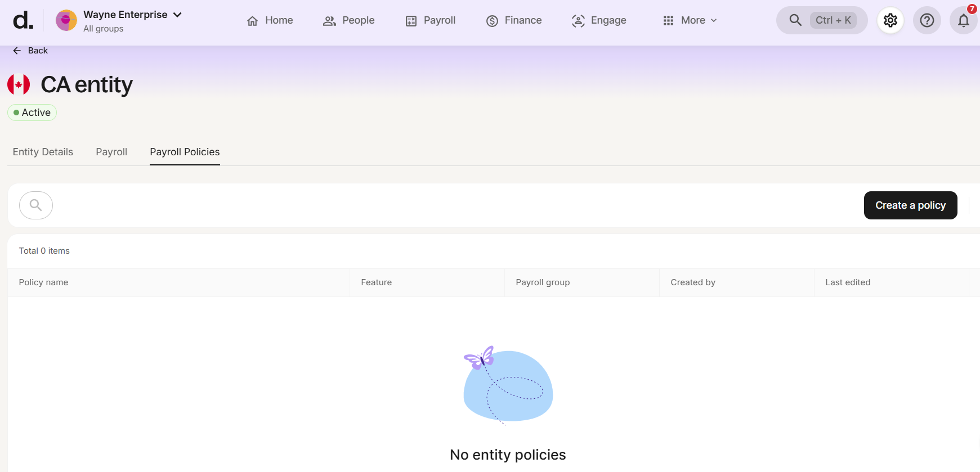Click the Wayne Enterprise organization avatar

coord(66,20)
